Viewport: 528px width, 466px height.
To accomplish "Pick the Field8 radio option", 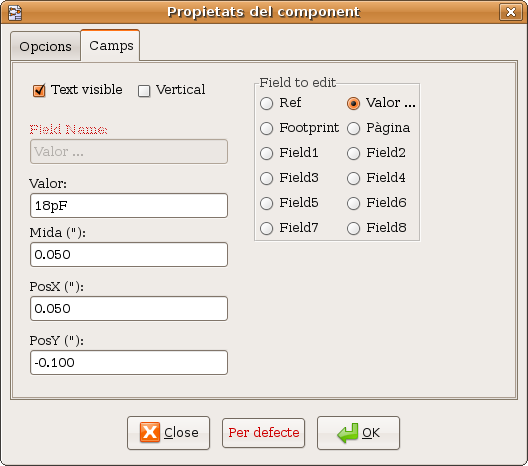I will (354, 228).
